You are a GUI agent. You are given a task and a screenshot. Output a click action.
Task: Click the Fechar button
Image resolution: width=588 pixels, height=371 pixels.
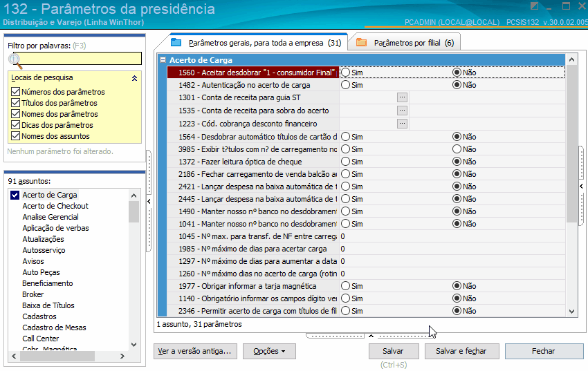(x=544, y=351)
